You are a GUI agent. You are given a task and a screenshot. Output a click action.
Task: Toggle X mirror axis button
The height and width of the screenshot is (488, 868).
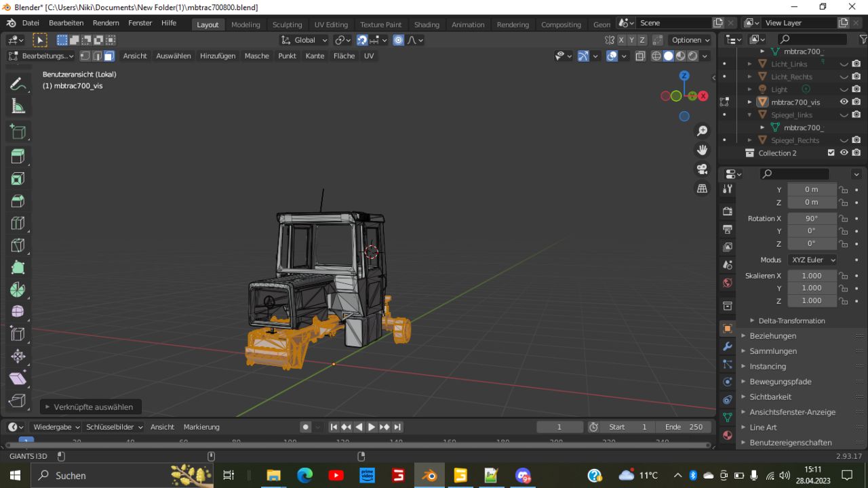620,40
